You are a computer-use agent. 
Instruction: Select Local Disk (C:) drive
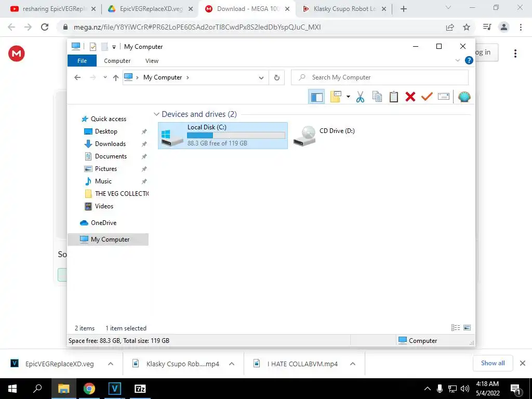(222, 136)
